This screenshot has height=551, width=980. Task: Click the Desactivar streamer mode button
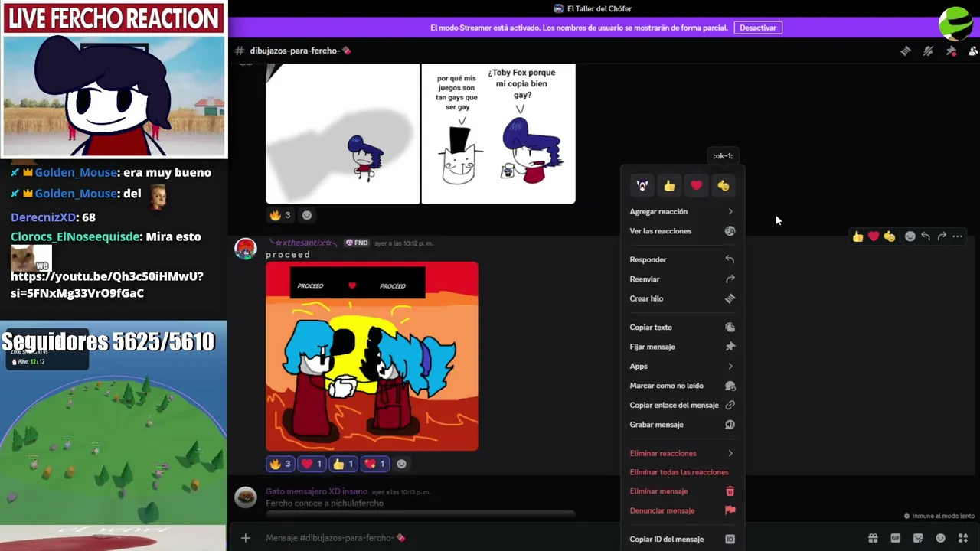pos(758,28)
